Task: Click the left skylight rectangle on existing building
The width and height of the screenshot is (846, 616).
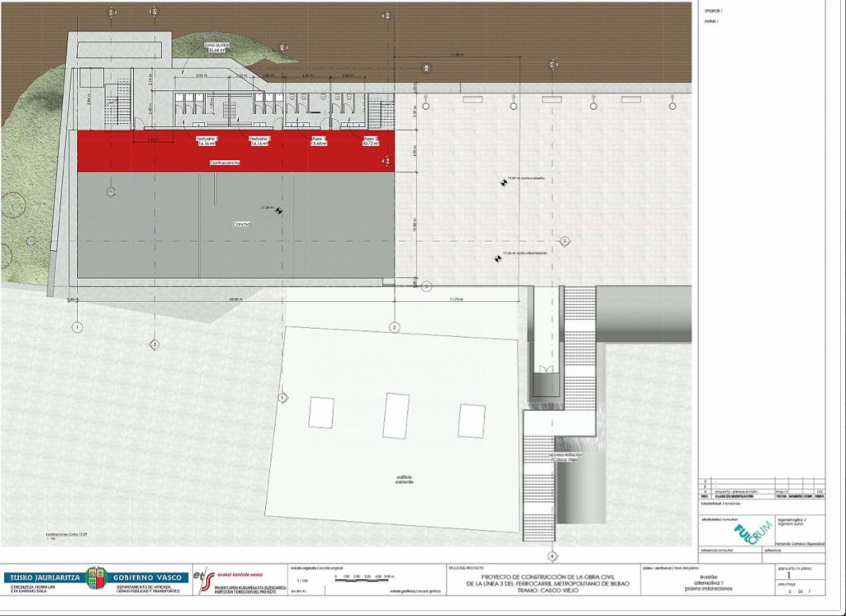Action: pos(321,411)
